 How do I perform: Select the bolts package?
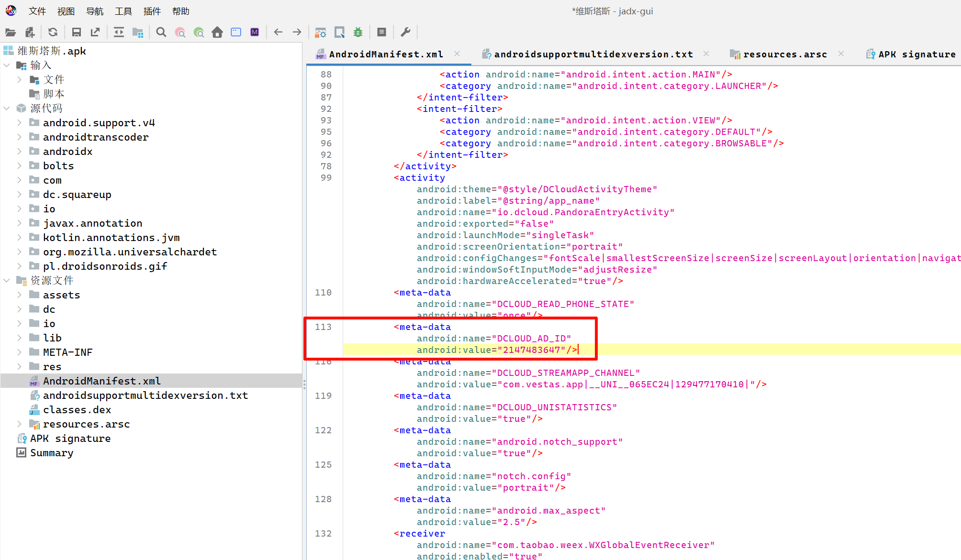[58, 165]
